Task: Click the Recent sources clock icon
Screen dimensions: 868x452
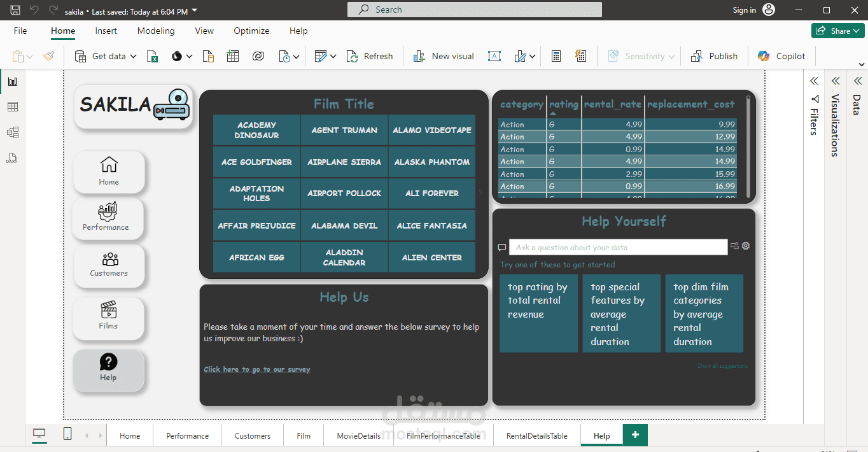Action: [284, 56]
